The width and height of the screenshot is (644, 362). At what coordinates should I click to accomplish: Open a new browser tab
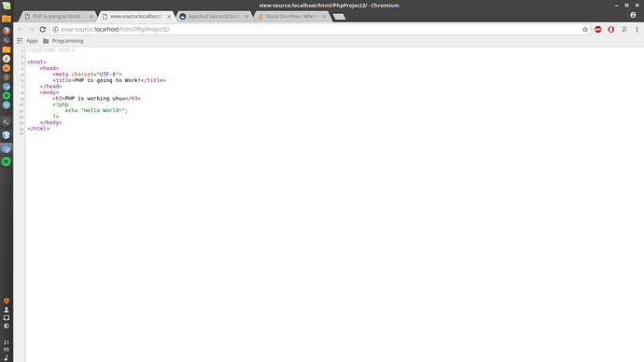point(339,17)
